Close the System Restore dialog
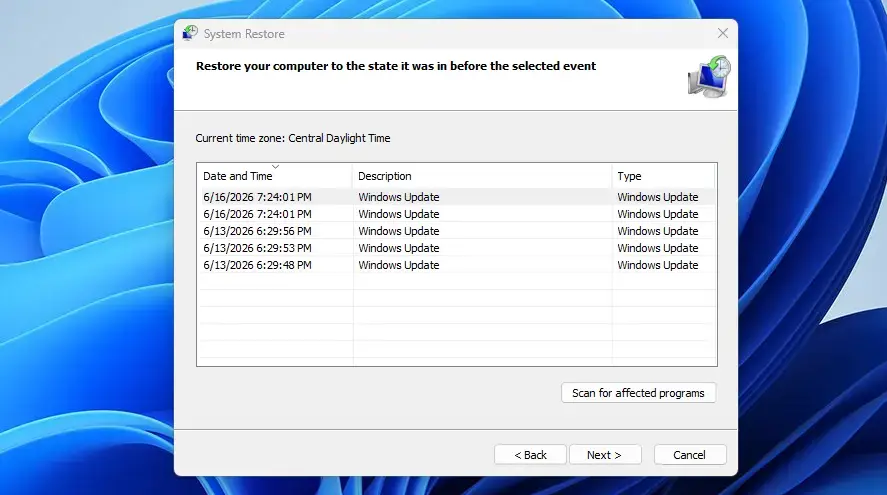Viewport: 887px width, 495px height. point(722,33)
